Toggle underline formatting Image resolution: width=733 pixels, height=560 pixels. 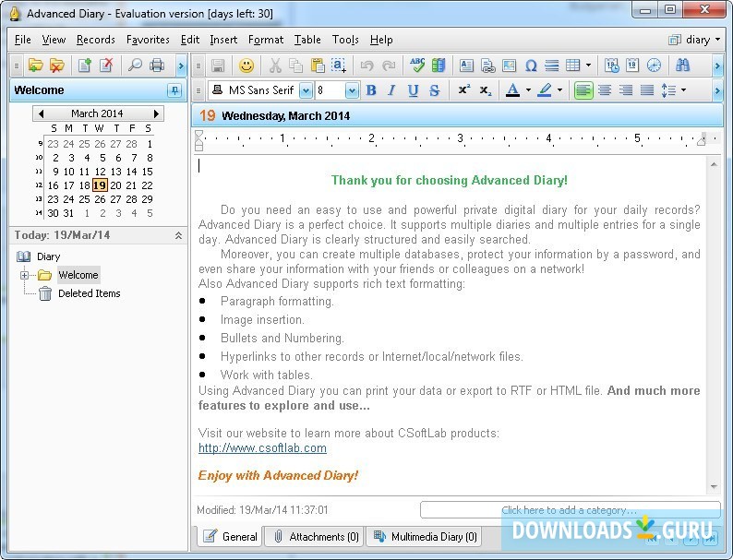coord(414,90)
